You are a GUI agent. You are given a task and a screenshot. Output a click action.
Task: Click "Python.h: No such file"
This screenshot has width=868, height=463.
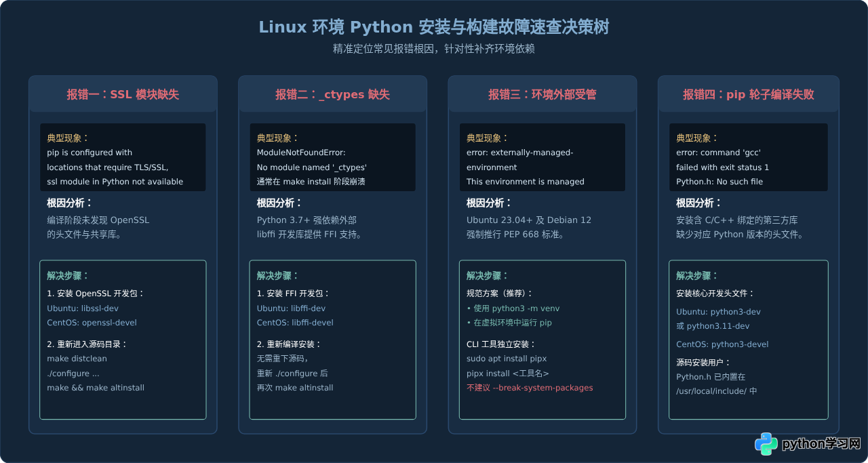719,182
